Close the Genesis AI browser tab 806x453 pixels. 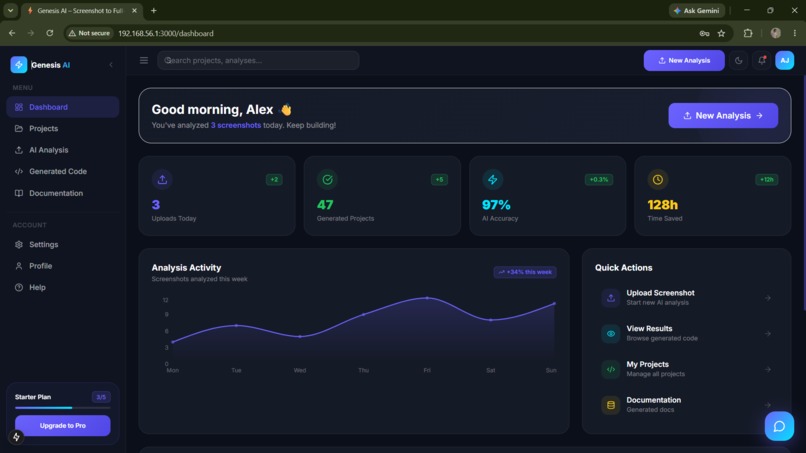point(134,10)
